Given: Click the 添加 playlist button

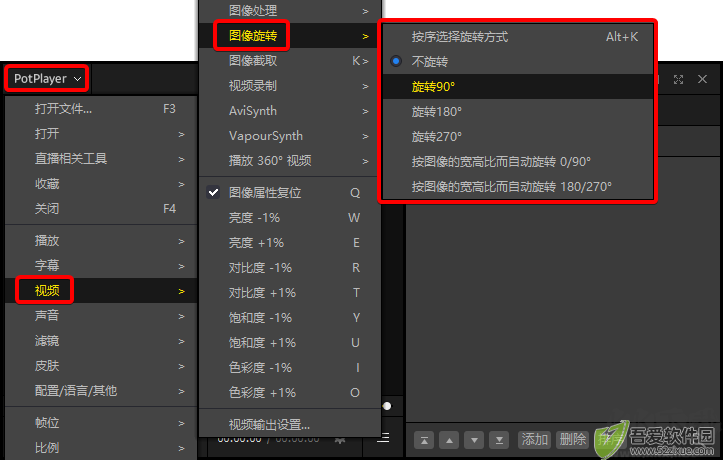Looking at the screenshot, I should [534, 440].
